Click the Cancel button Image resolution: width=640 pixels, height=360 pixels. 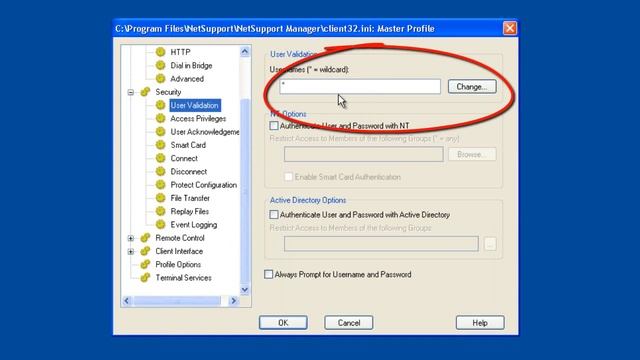click(349, 322)
